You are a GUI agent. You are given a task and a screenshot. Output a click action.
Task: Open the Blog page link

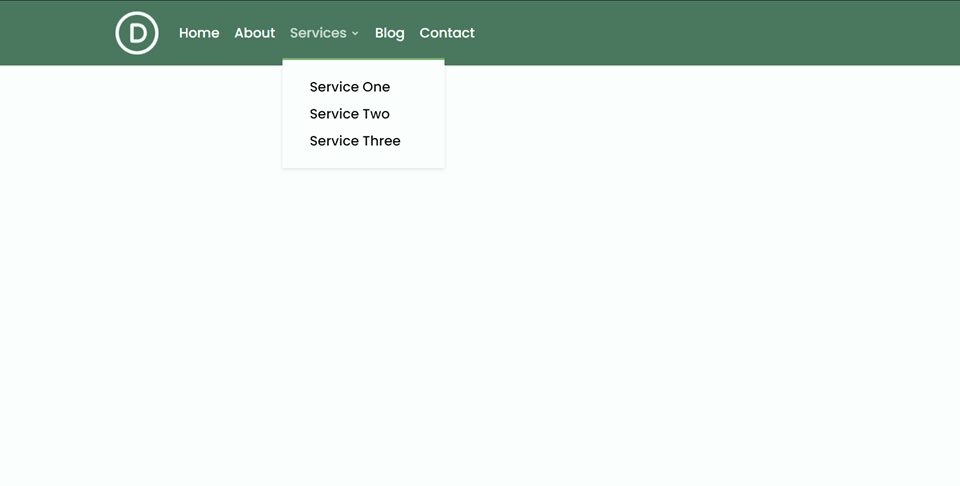(x=389, y=33)
